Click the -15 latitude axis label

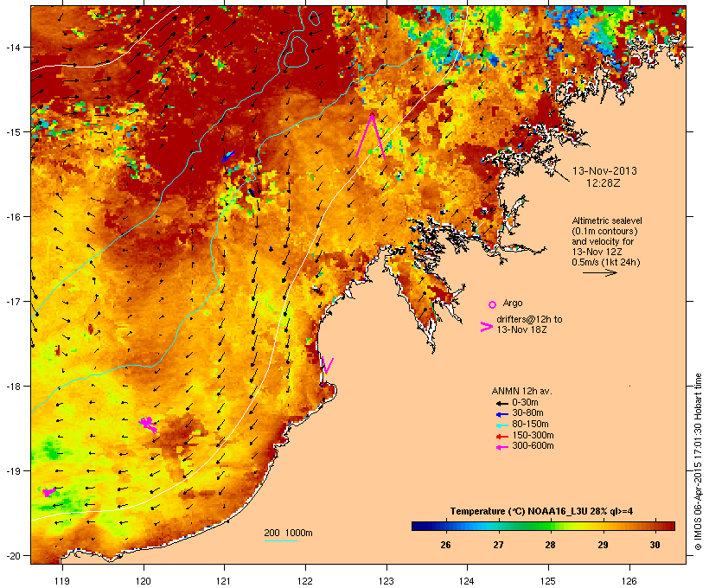click(13, 132)
